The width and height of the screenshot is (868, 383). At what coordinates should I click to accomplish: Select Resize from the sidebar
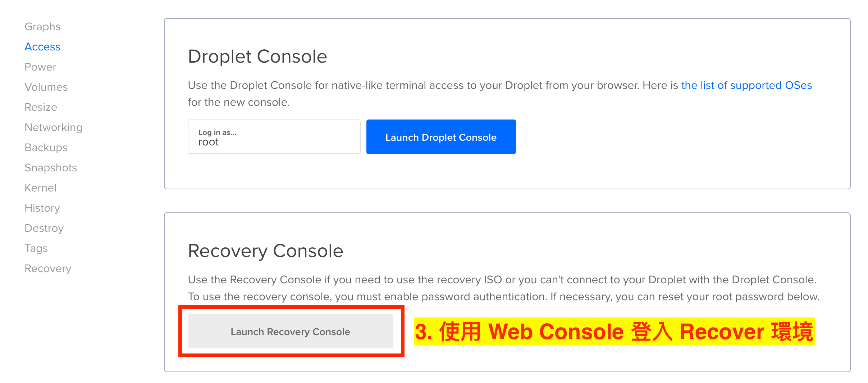tap(41, 107)
